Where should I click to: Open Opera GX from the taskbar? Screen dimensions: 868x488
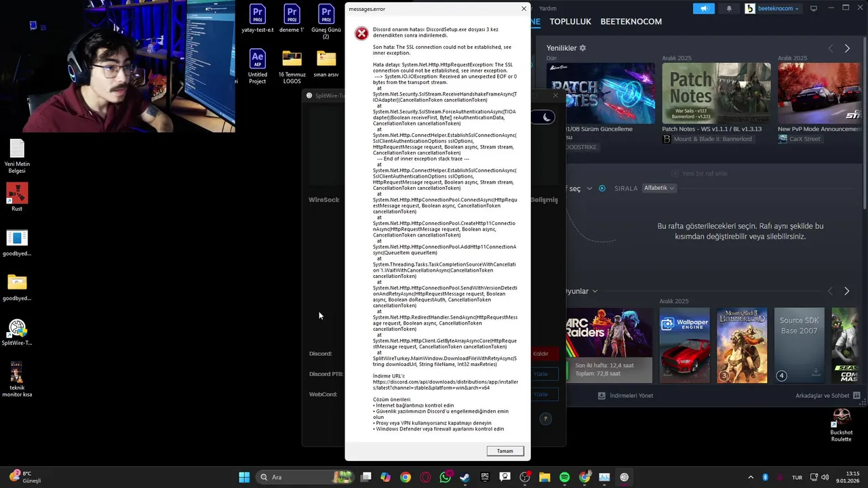click(425, 477)
